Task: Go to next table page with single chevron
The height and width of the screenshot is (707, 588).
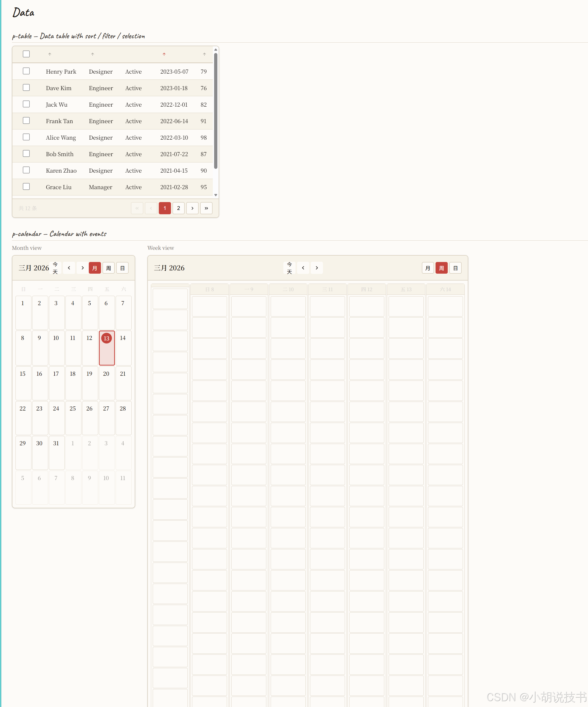Action: pos(192,208)
